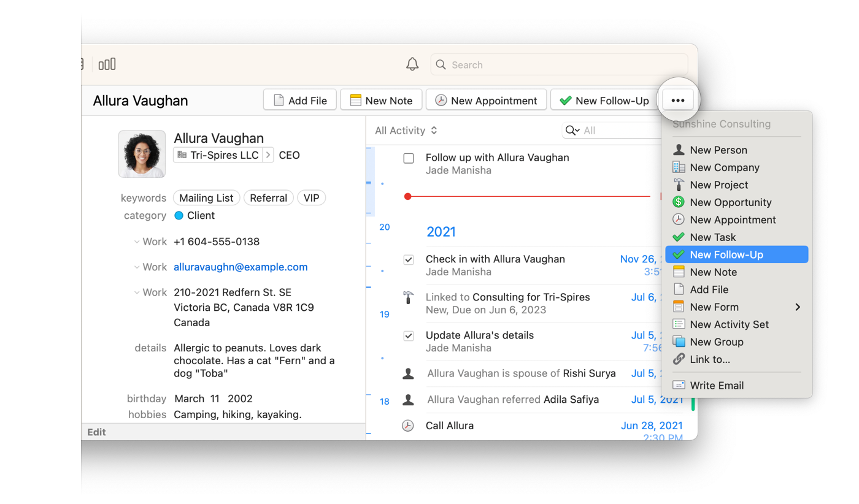Open the All Activity filter dropdown
This screenshot has width=859, height=504.
click(x=406, y=131)
